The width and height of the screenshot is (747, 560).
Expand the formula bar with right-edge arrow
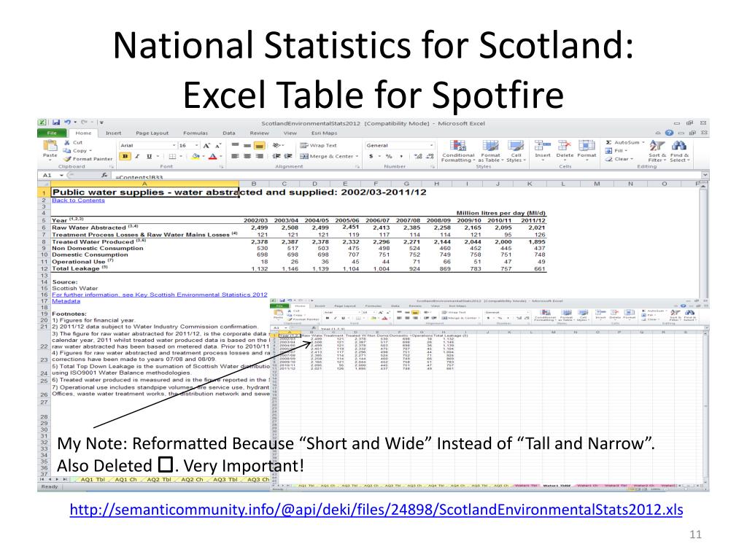pyautogui.click(x=705, y=175)
